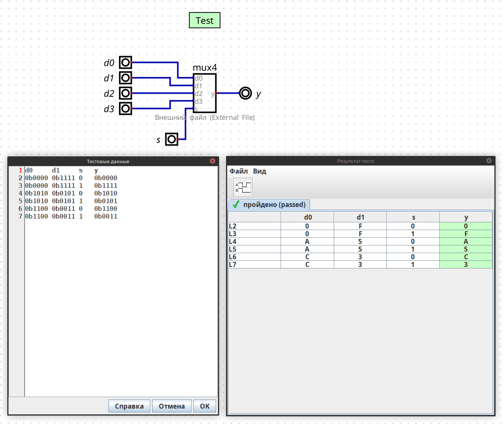
Task: Select row L2 in results table
Action: 360,226
